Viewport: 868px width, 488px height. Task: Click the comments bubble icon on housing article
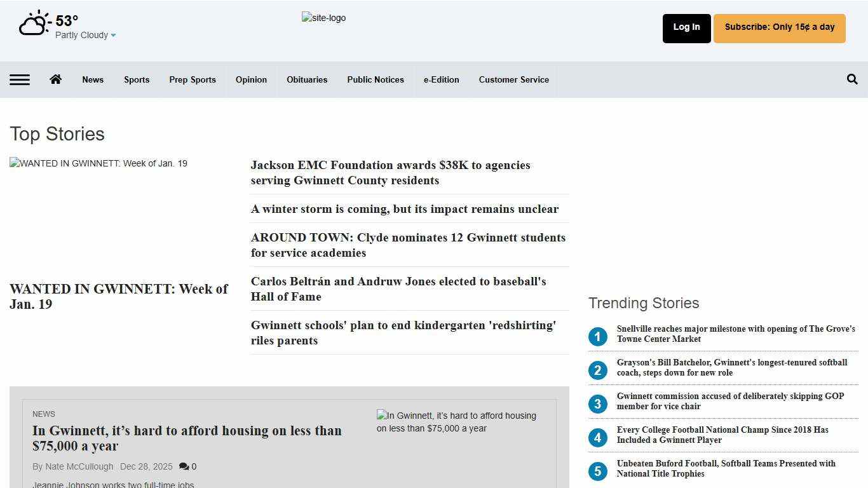184,466
